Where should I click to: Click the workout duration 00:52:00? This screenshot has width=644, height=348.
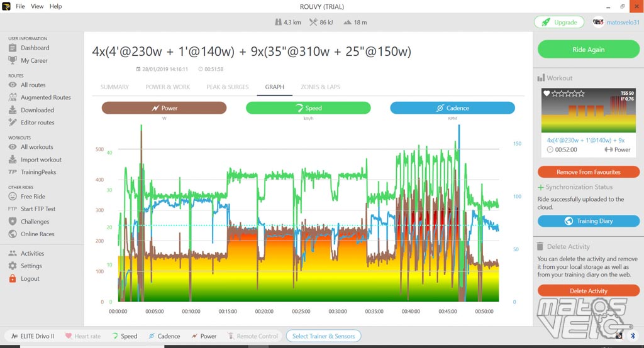click(565, 150)
